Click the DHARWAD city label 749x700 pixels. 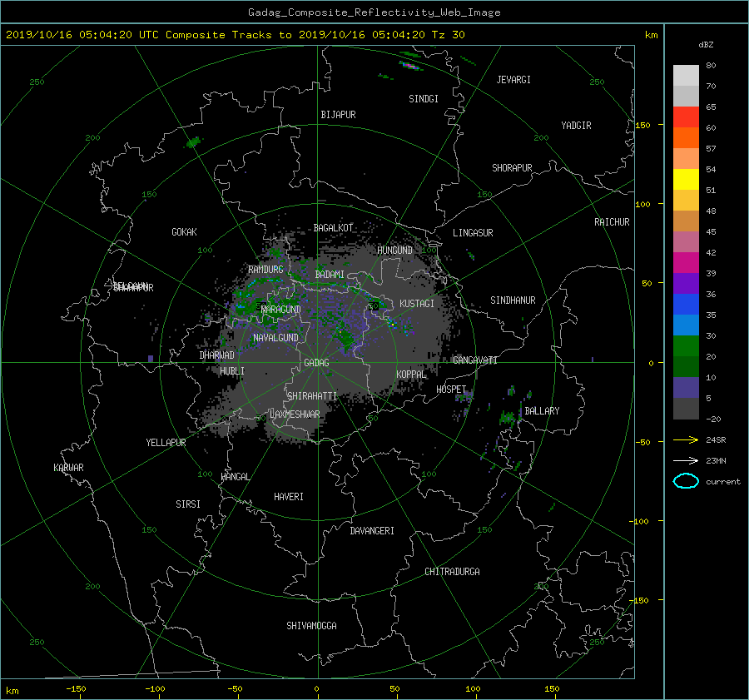[x=217, y=355]
